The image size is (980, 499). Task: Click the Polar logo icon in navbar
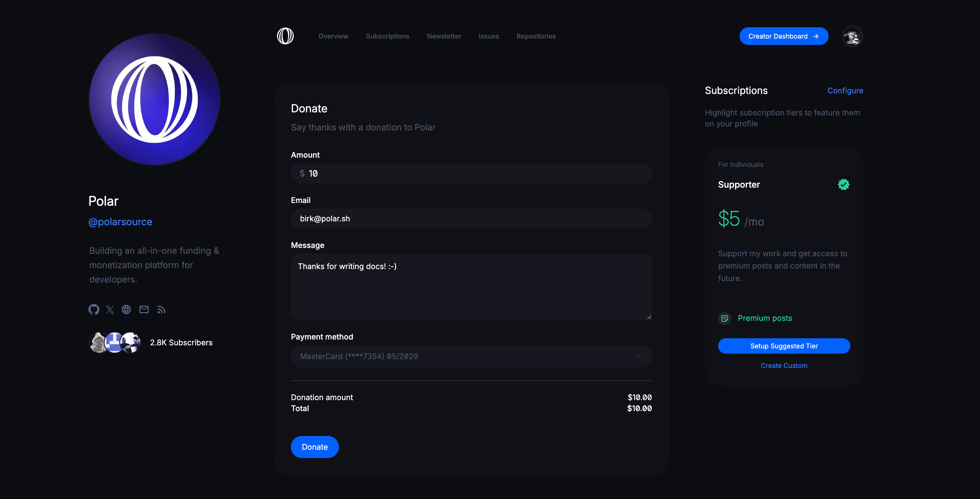click(x=285, y=36)
